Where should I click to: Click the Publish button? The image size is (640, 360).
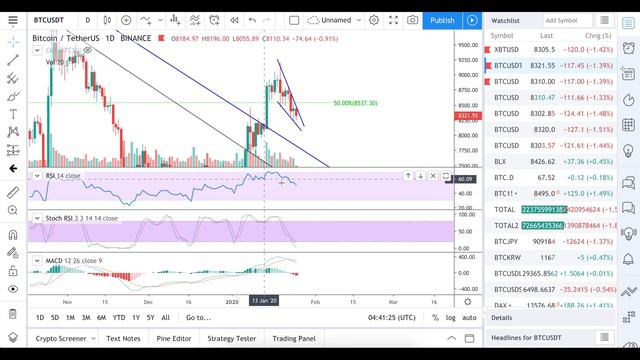(x=442, y=20)
